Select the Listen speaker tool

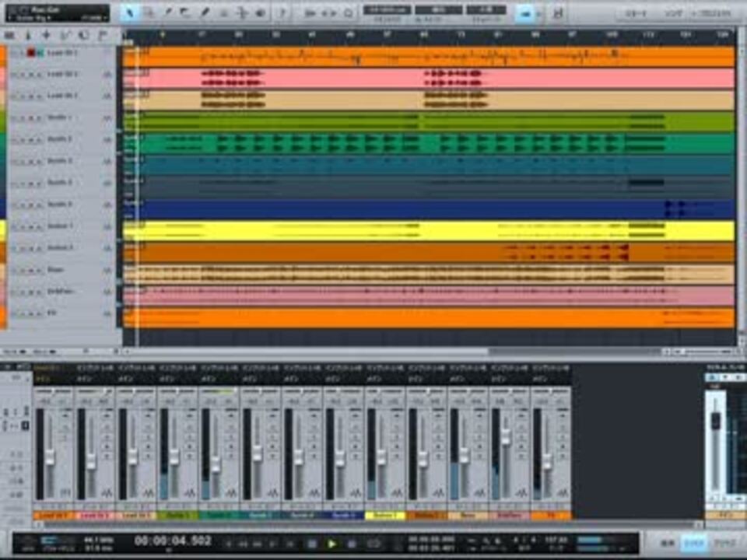coord(260,13)
